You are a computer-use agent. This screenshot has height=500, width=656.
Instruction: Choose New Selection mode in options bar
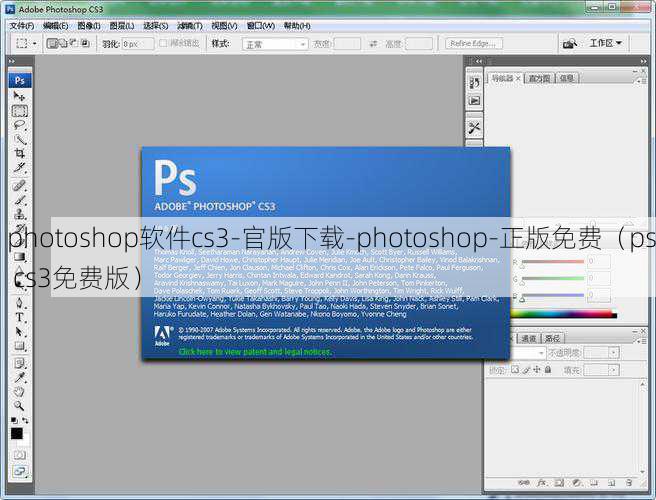[x=52, y=43]
